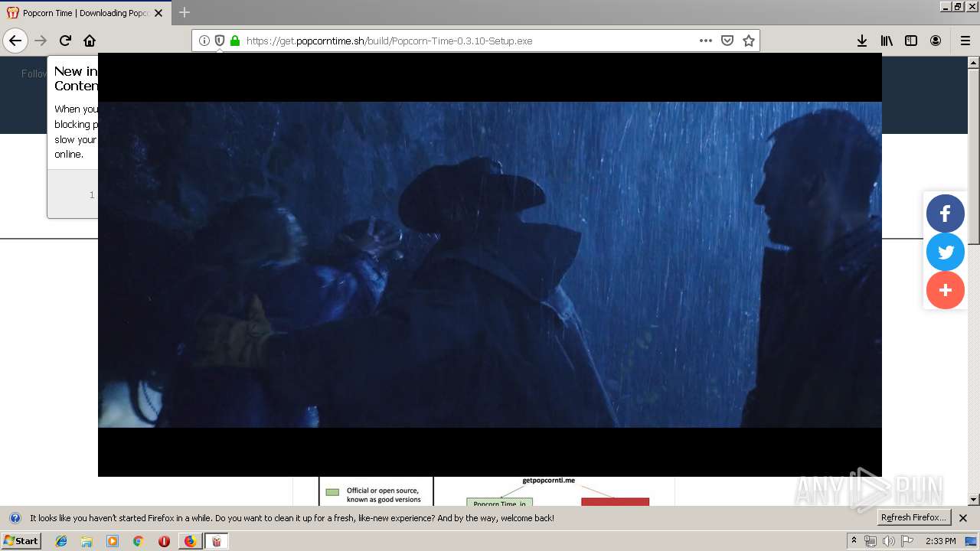This screenshot has width=980, height=551.
Task: Launch media player from taskbar
Action: 113,541
